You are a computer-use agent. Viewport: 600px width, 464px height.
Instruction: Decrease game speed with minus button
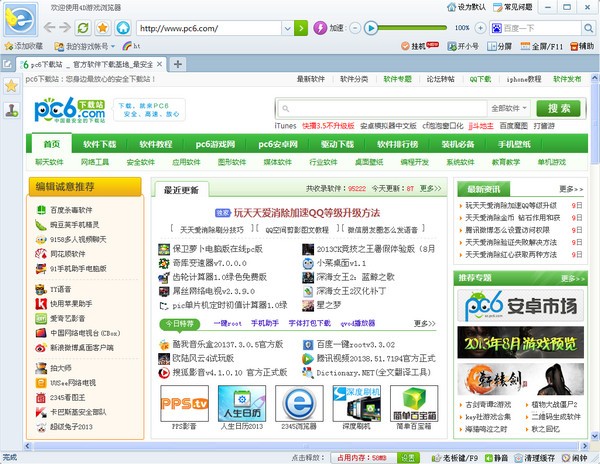(x=355, y=28)
